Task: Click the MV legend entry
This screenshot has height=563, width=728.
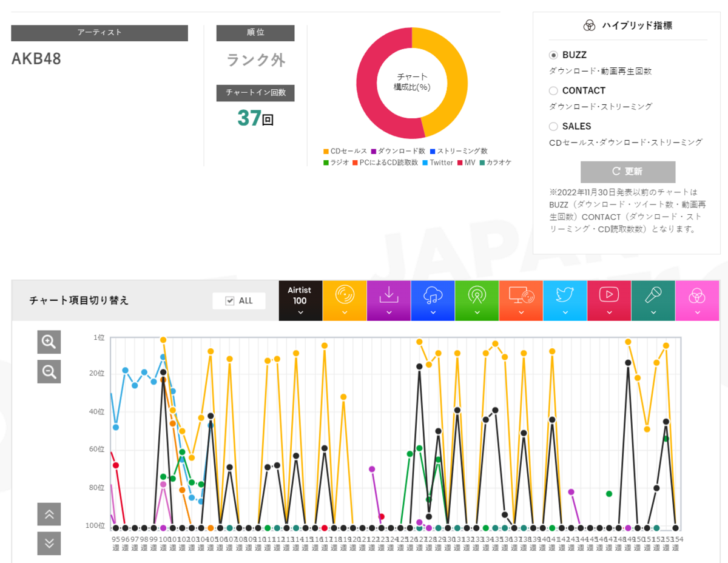Action: click(x=467, y=163)
